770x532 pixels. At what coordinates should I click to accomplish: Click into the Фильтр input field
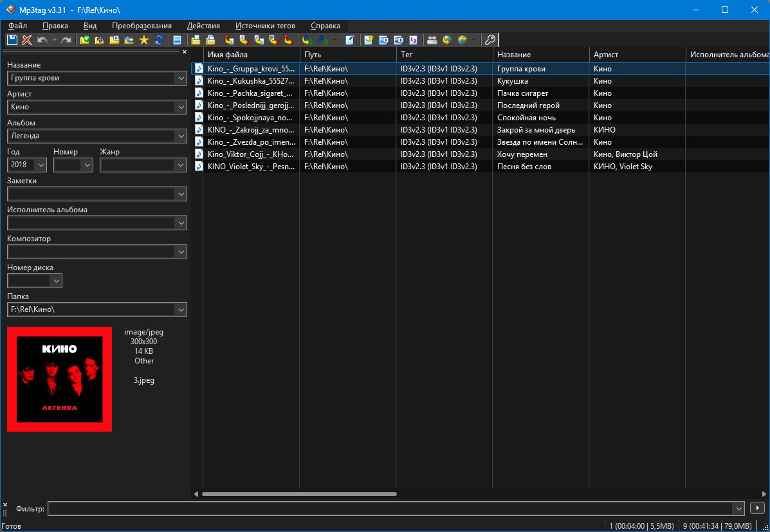[x=390, y=508]
